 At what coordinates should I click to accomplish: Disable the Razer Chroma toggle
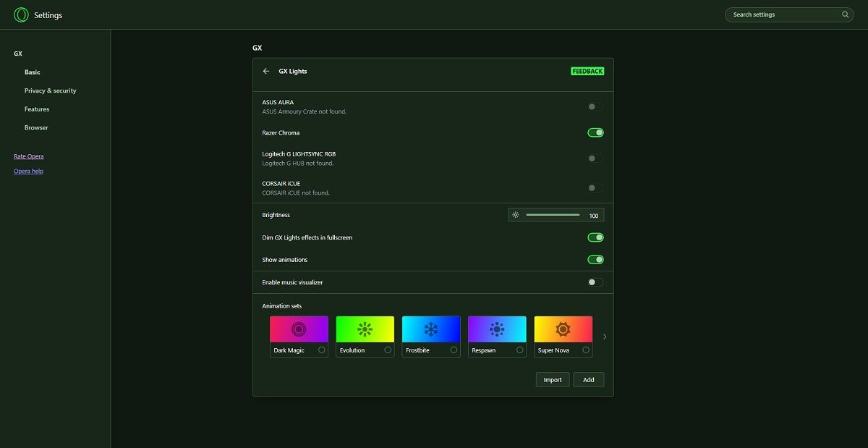[x=595, y=132]
